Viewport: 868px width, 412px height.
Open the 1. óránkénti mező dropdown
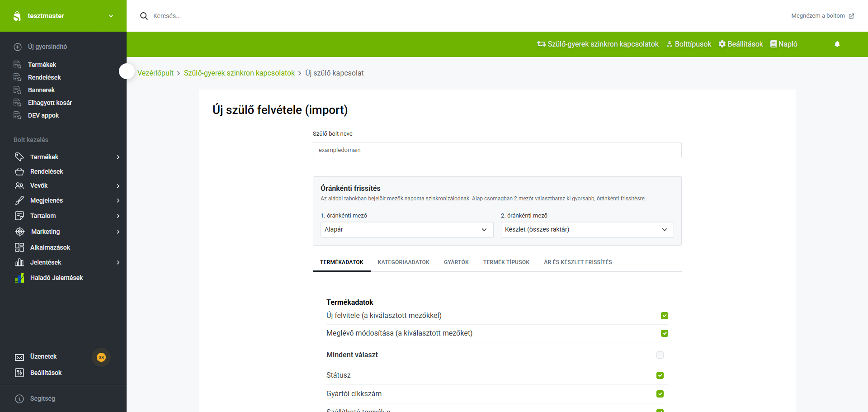407,230
